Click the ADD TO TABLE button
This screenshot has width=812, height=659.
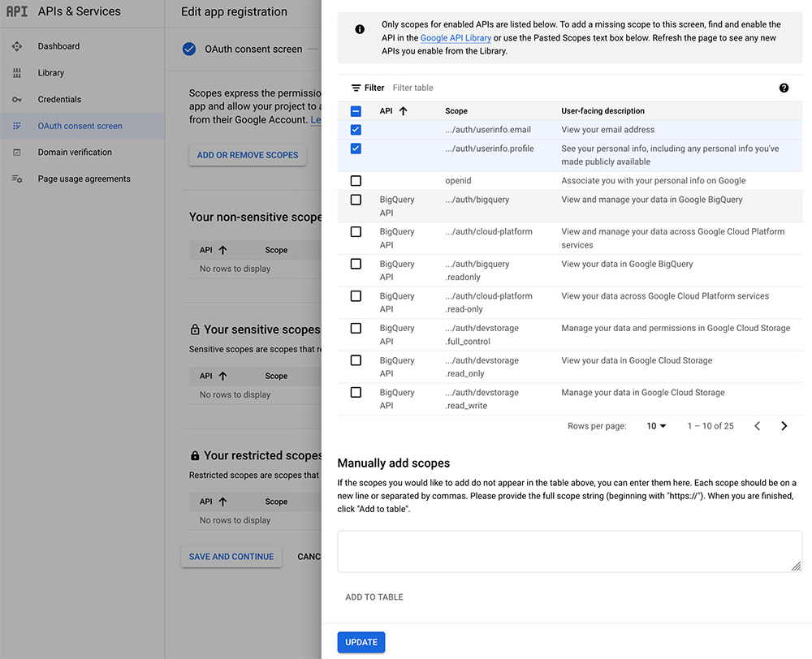(374, 597)
